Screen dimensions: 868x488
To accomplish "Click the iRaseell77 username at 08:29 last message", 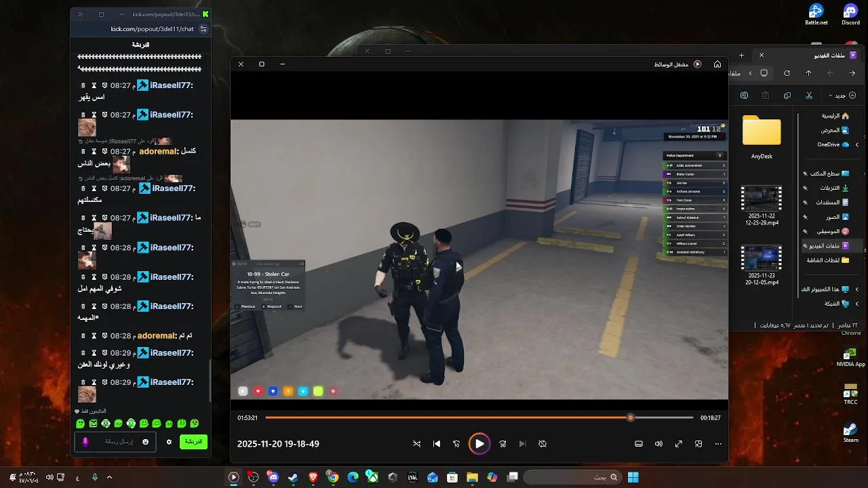I will (171, 382).
